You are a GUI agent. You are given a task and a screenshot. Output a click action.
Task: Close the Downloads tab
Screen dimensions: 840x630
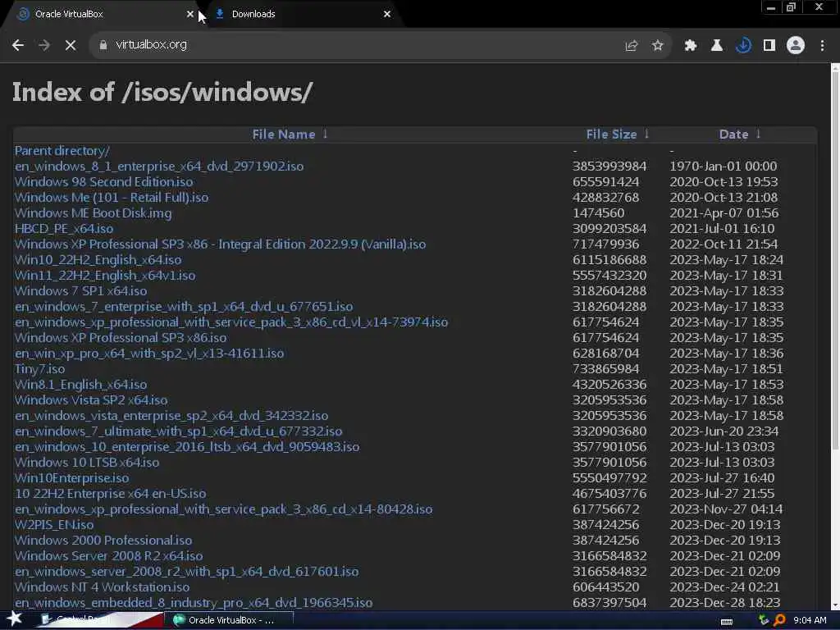pos(387,14)
